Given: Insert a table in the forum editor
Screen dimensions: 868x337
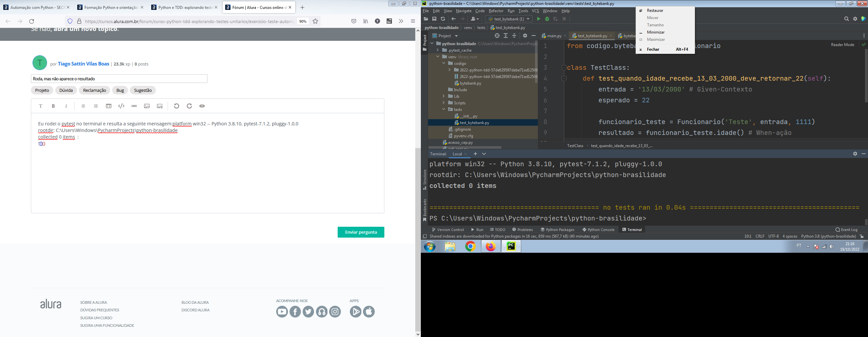Looking at the screenshot, I should (x=108, y=106).
